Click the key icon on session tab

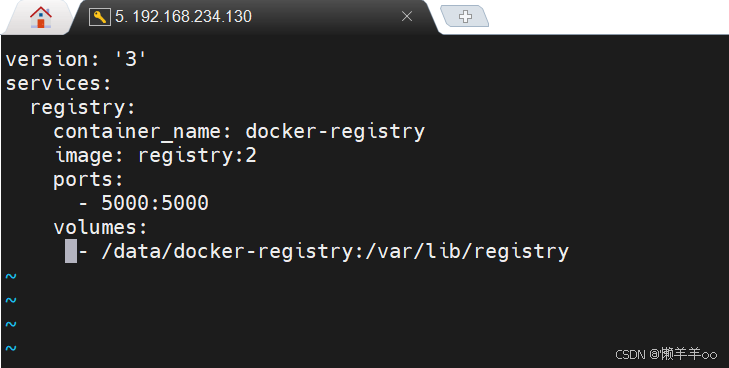pyautogui.click(x=99, y=17)
